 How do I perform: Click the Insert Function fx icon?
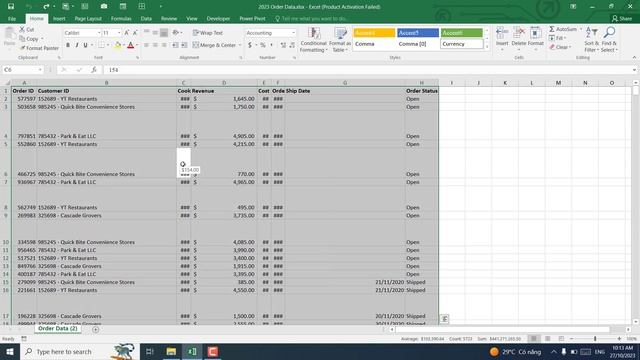94,70
